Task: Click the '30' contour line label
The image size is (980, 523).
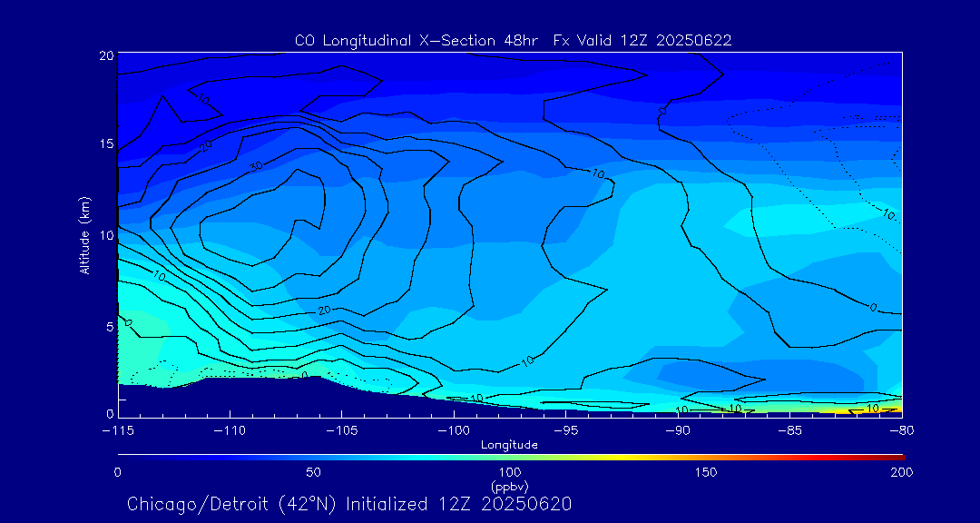Action: pos(256,166)
